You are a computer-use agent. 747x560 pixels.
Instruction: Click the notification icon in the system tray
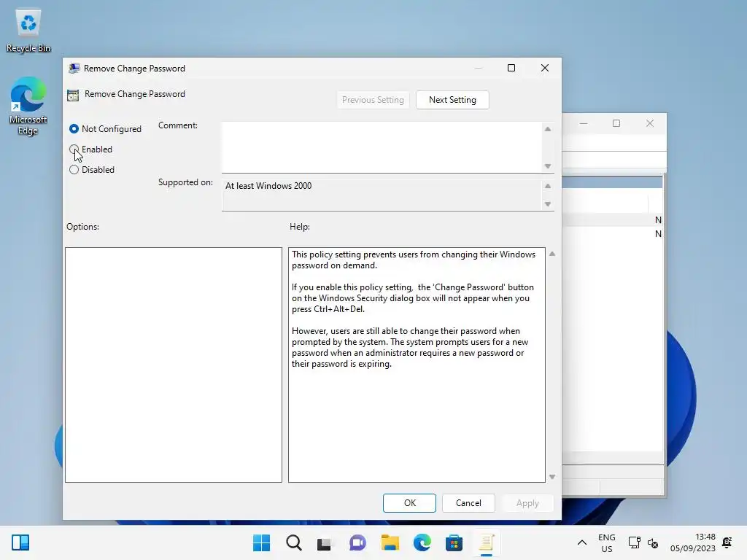pos(727,542)
